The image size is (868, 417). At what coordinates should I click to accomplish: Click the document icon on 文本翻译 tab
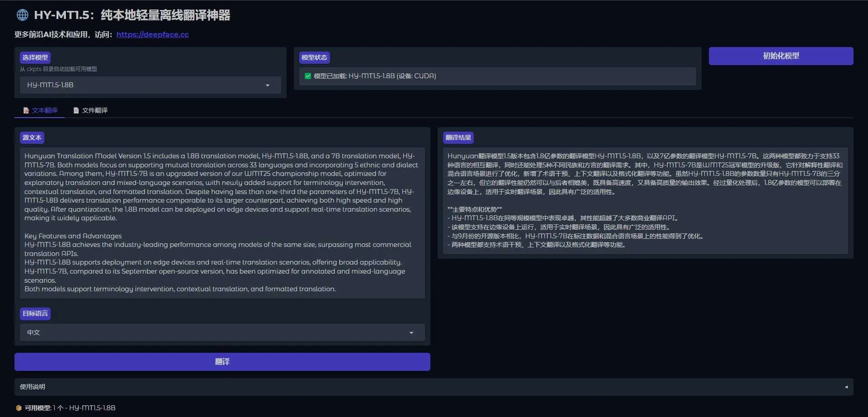(26, 110)
